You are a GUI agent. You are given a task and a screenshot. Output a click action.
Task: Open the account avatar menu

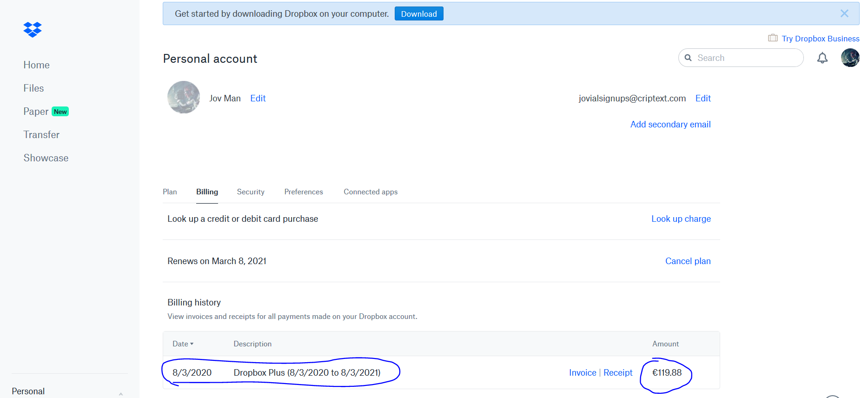click(850, 58)
